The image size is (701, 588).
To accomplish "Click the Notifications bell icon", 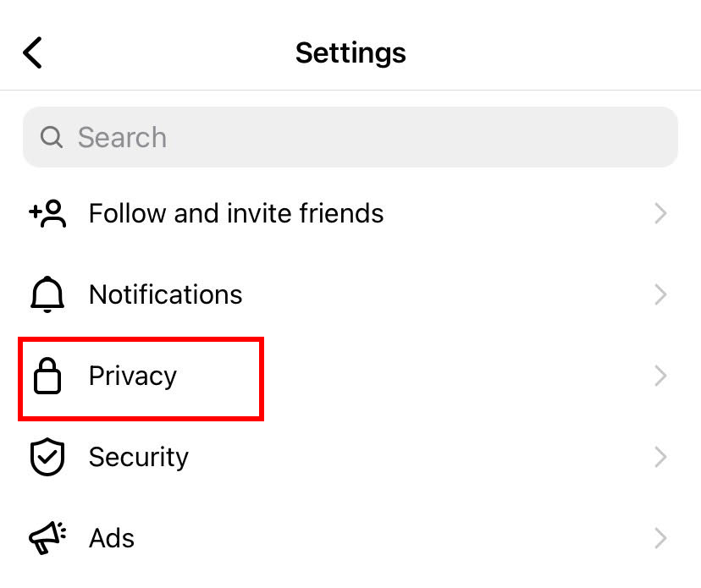I will pos(47,294).
